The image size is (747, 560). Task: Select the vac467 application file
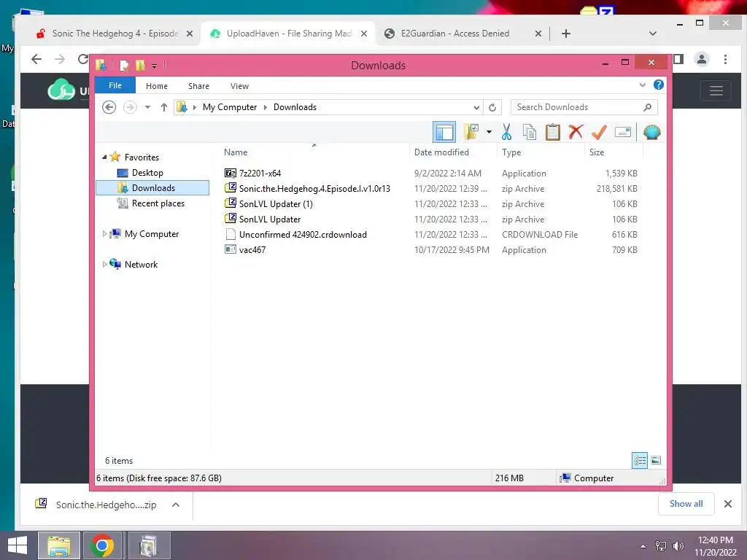click(x=252, y=249)
